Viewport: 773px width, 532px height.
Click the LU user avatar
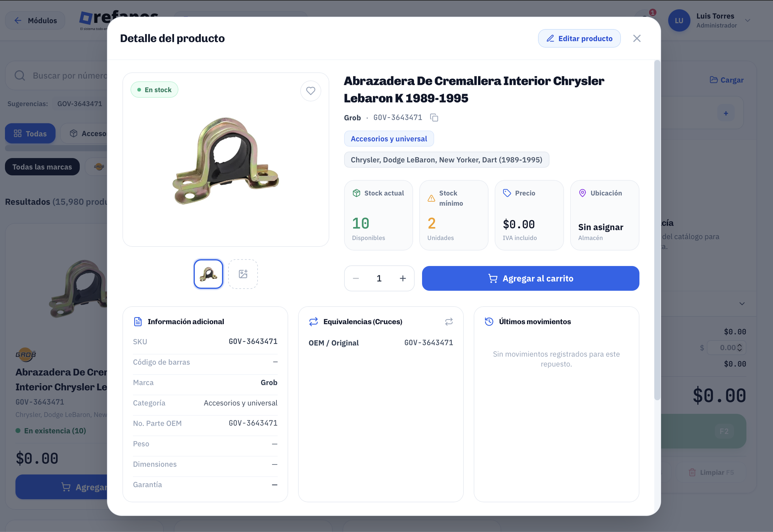tap(679, 20)
